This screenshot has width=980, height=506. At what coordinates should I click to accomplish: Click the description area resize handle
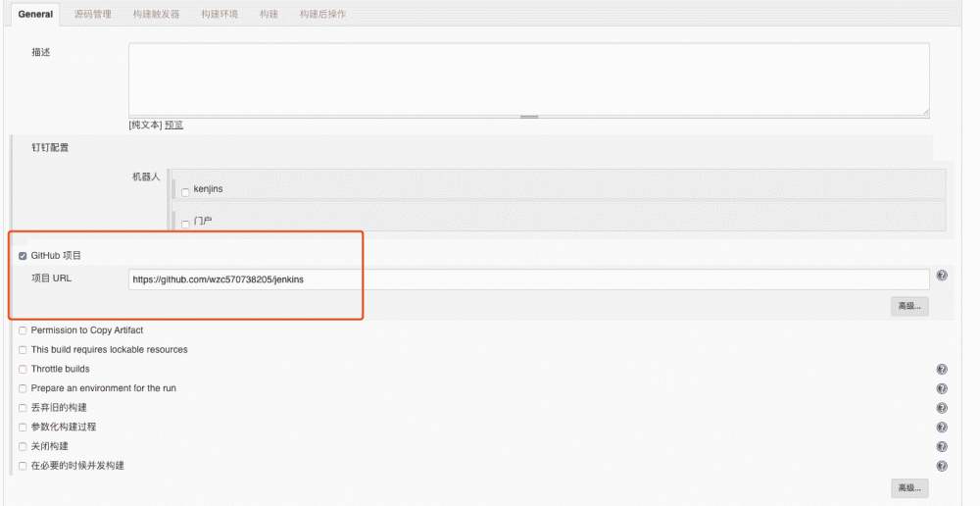[x=529, y=117]
